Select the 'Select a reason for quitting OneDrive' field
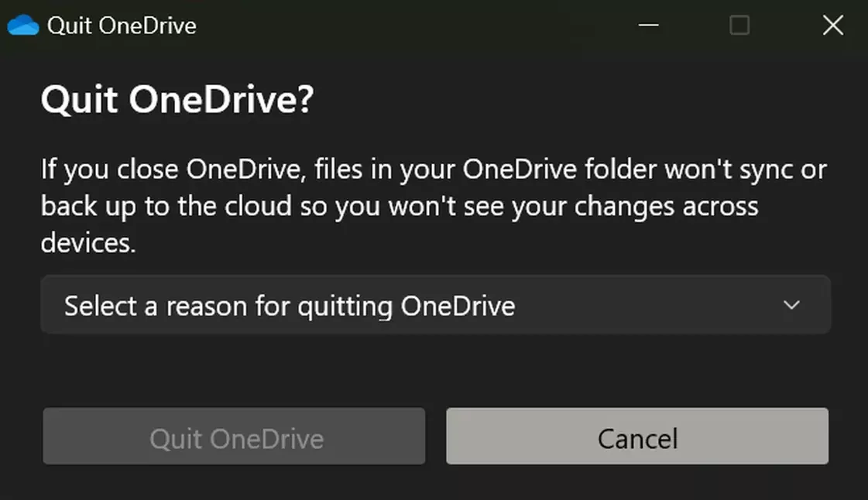 tap(434, 305)
